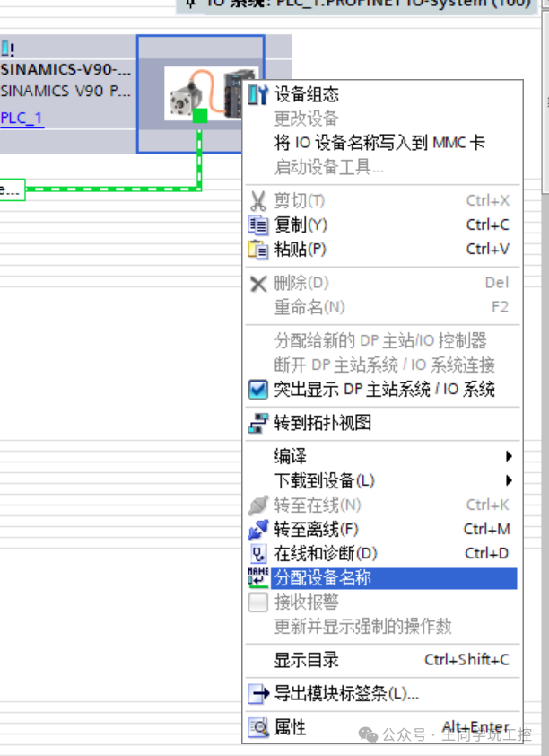Screen dimensions: 549x756
Task: Click the SINAMICS-V90-... device name label
Action: pos(65,70)
